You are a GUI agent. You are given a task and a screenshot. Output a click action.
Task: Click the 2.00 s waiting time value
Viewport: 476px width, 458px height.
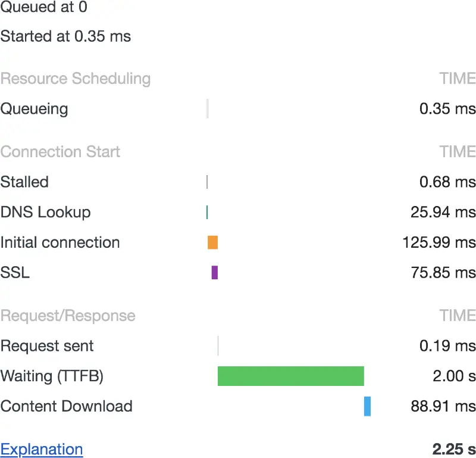point(454,376)
